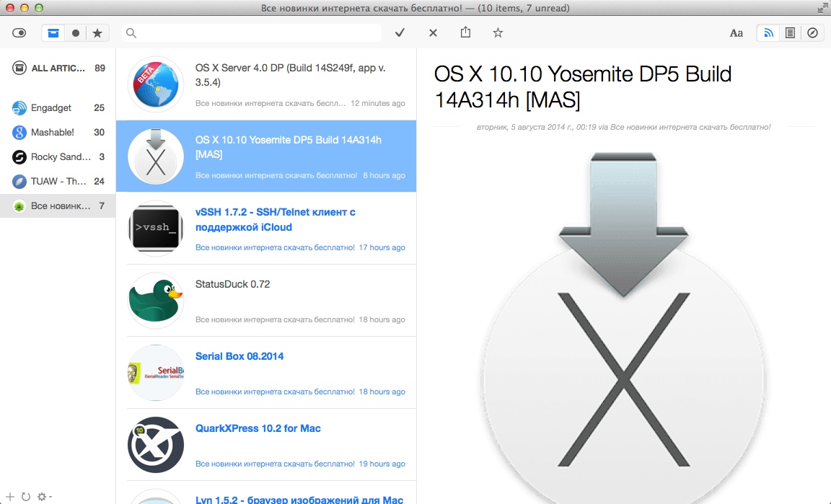Filter to unread articles with the dot icon

click(76, 33)
